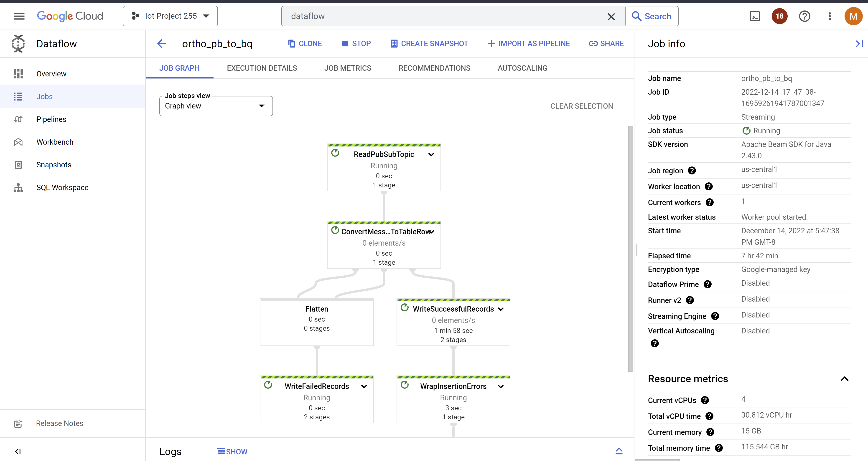Open the Autoscaling tab
This screenshot has height=461, width=868.
click(522, 68)
